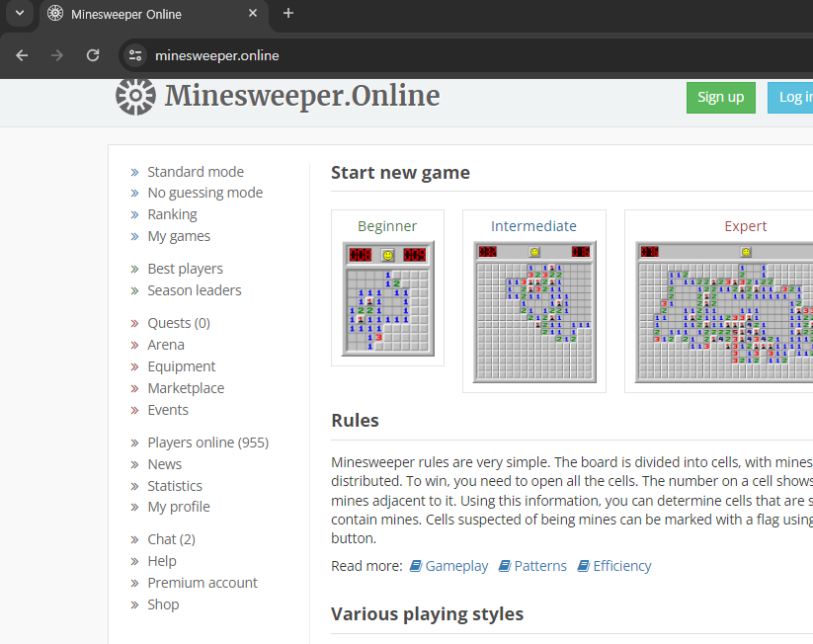Start an Intermediate game via its title
The width and height of the screenshot is (813, 644).
click(533, 226)
